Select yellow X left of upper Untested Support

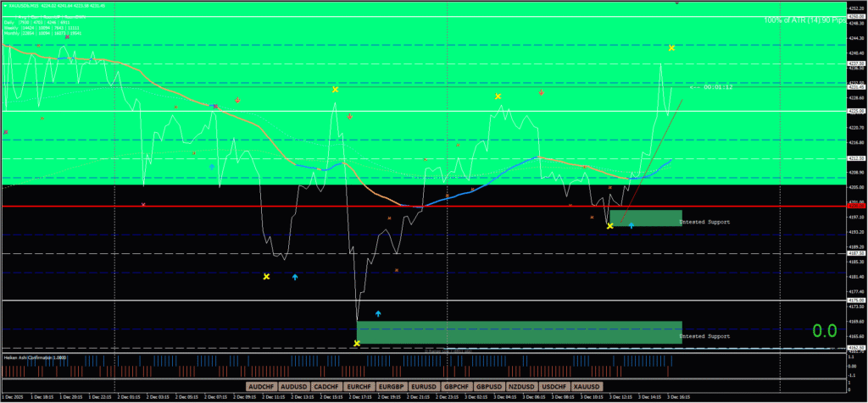coord(610,226)
